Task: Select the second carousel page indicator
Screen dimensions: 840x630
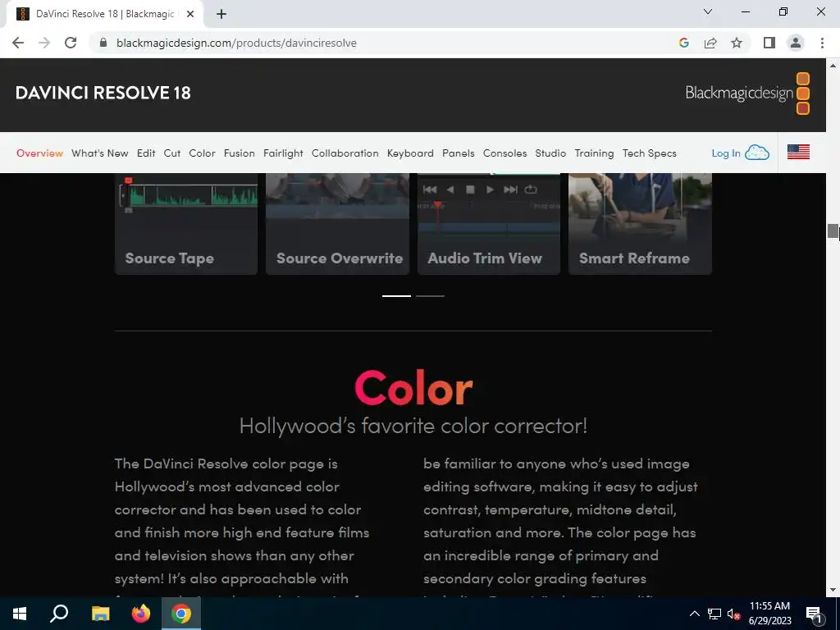Action: (430, 295)
